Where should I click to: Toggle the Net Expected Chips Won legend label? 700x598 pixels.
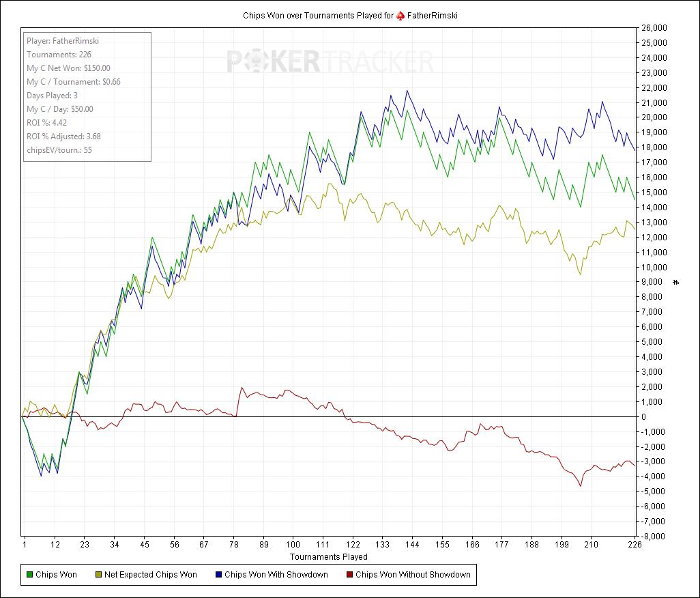(151, 575)
